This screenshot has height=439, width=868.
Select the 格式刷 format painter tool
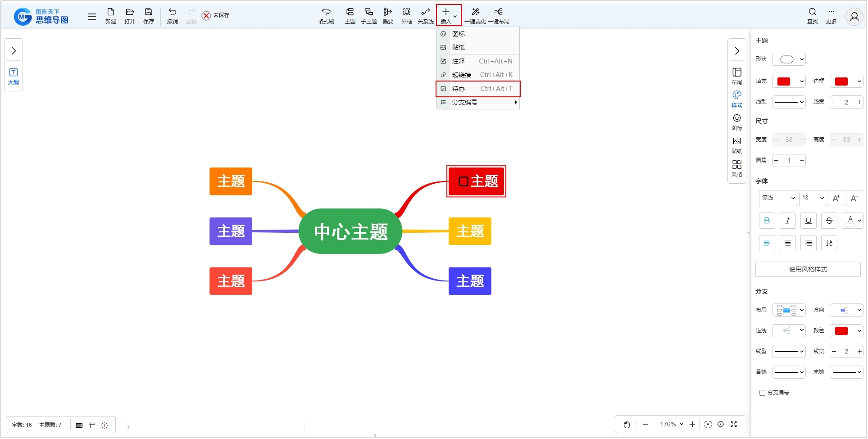coord(326,16)
